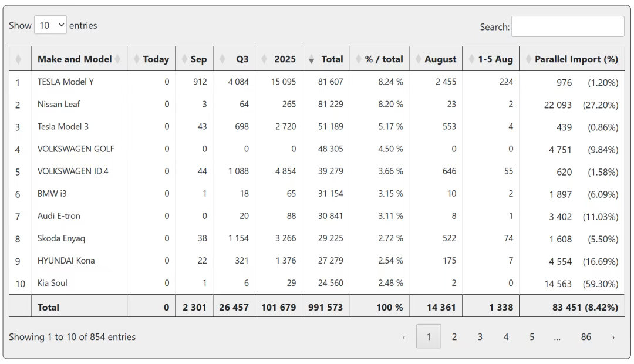Go to pagination page 2

tap(454, 336)
